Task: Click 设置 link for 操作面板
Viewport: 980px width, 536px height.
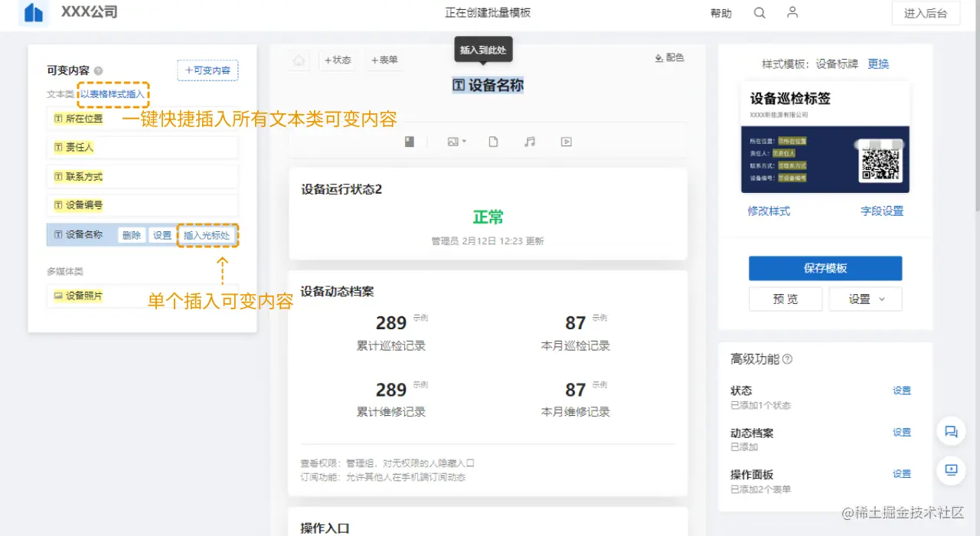Action: click(x=902, y=474)
